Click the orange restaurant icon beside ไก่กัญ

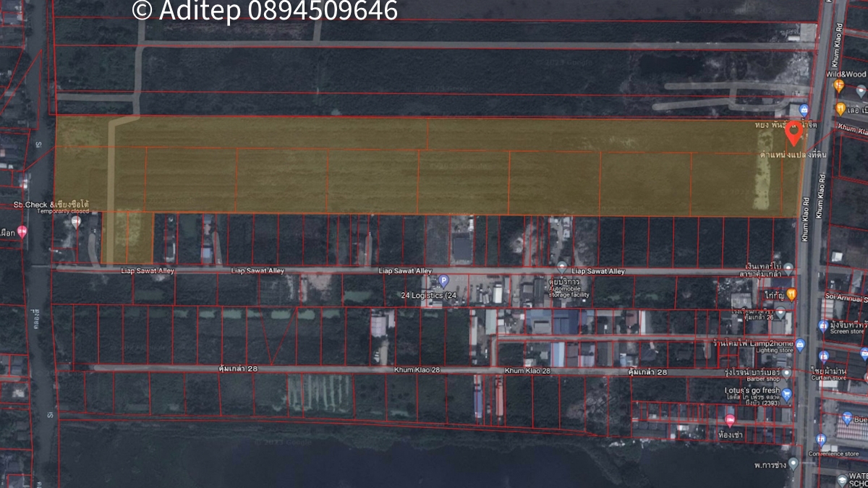click(x=791, y=294)
